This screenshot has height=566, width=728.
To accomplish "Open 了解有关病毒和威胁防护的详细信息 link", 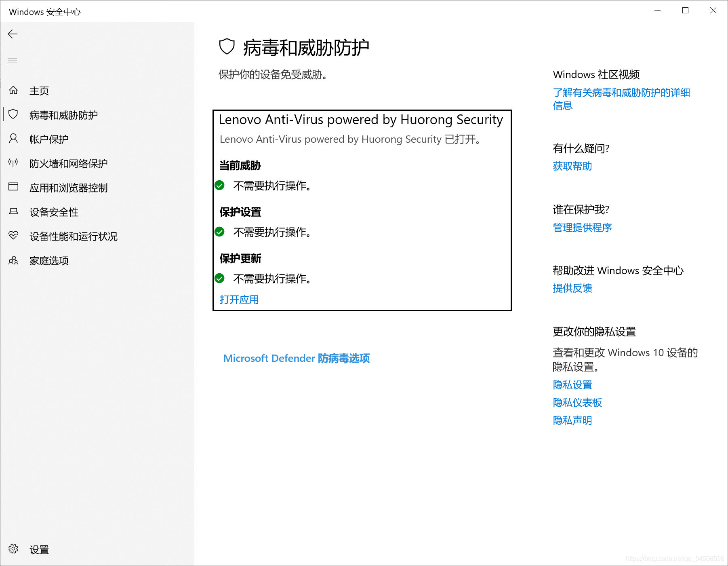I will [621, 99].
